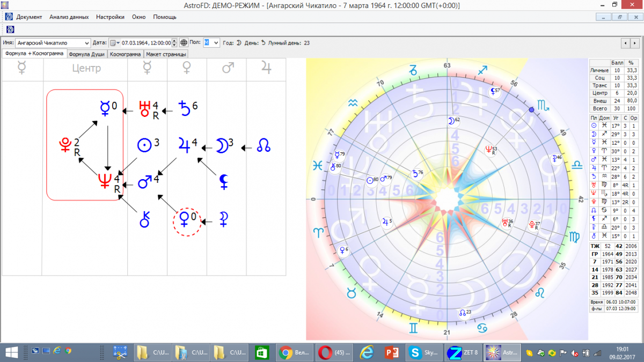
Task: Click the right arrow navigation button
Action: click(x=635, y=43)
